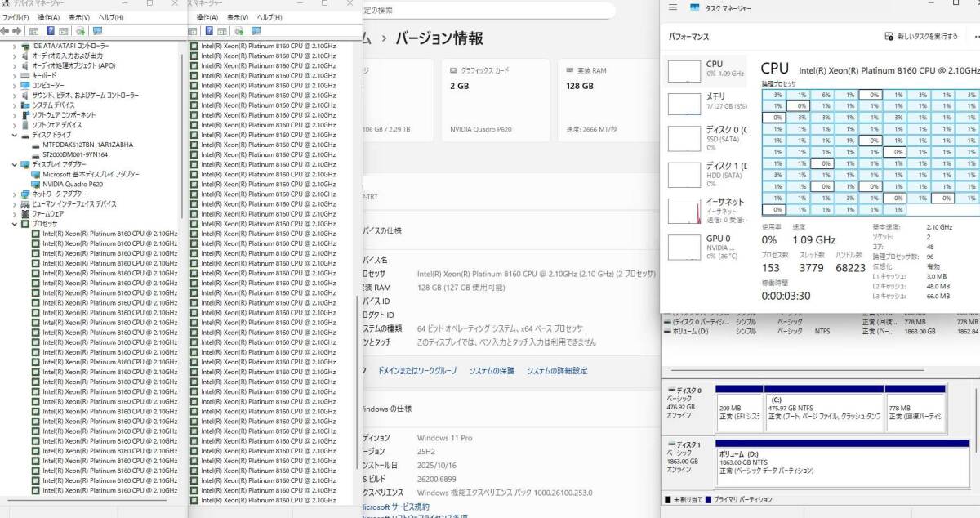
Task: Open the システムの詳細設定 link
Action: (557, 371)
